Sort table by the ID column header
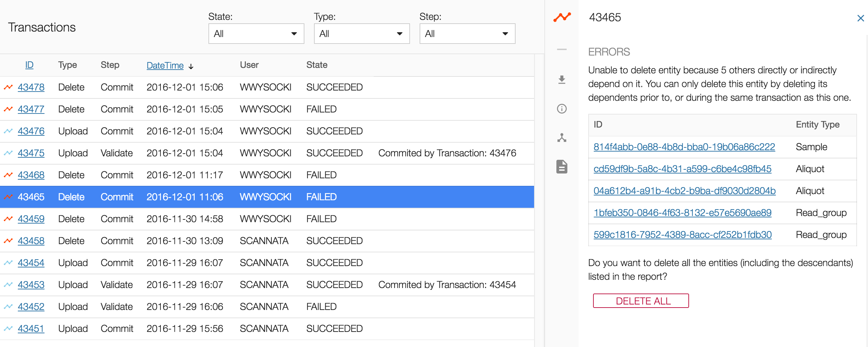 (29, 65)
